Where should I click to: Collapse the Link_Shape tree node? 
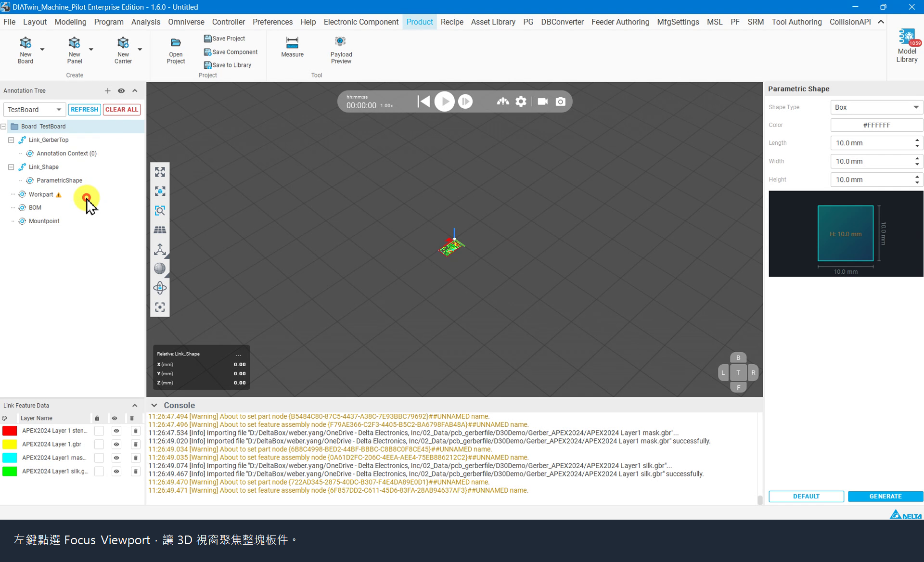tap(11, 167)
